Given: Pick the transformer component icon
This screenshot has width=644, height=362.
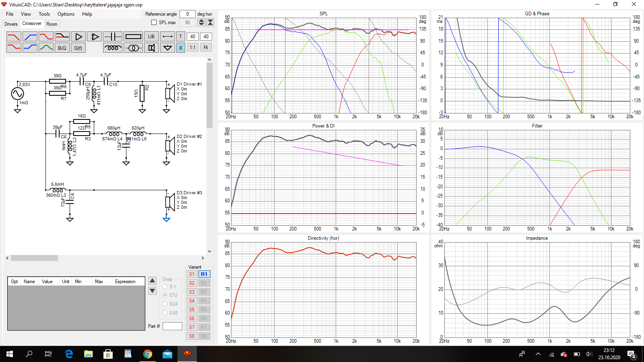Looking at the screenshot, I should pyautogui.click(x=133, y=48).
